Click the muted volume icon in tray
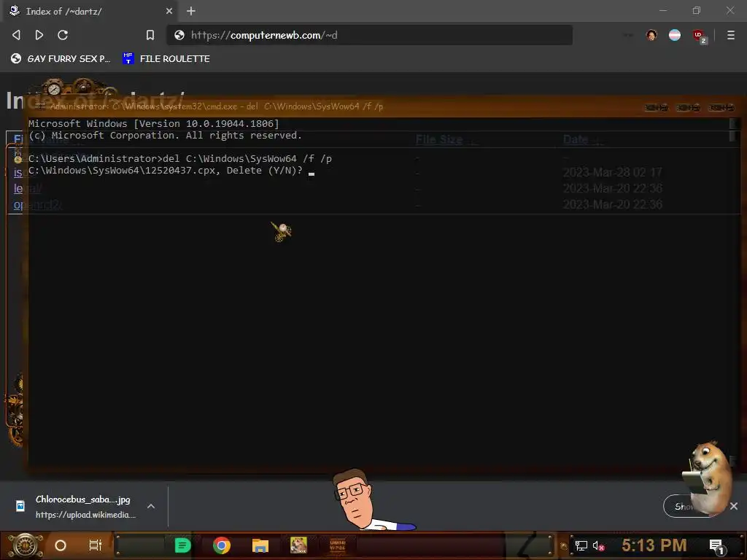The width and height of the screenshot is (747, 560). click(x=598, y=545)
